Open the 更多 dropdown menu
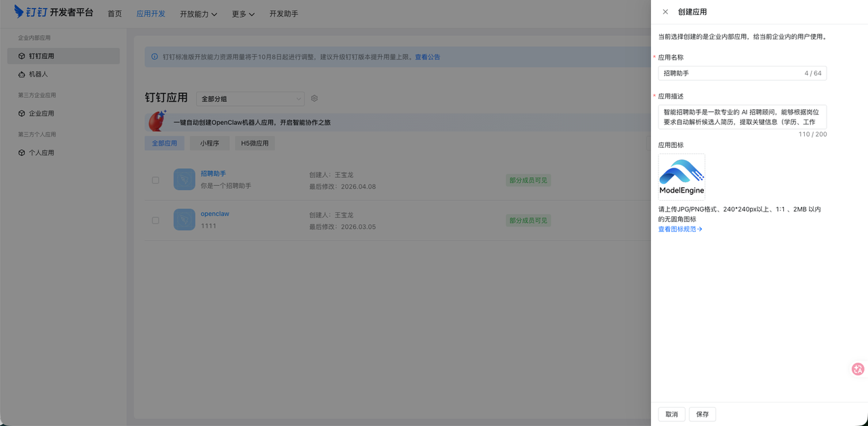Screen dimensions: 868x426 pyautogui.click(x=242, y=13)
